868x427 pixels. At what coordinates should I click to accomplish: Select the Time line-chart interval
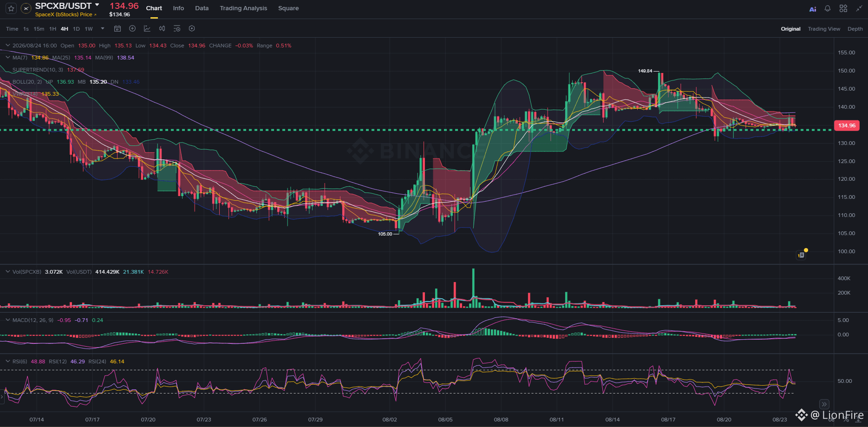point(12,29)
